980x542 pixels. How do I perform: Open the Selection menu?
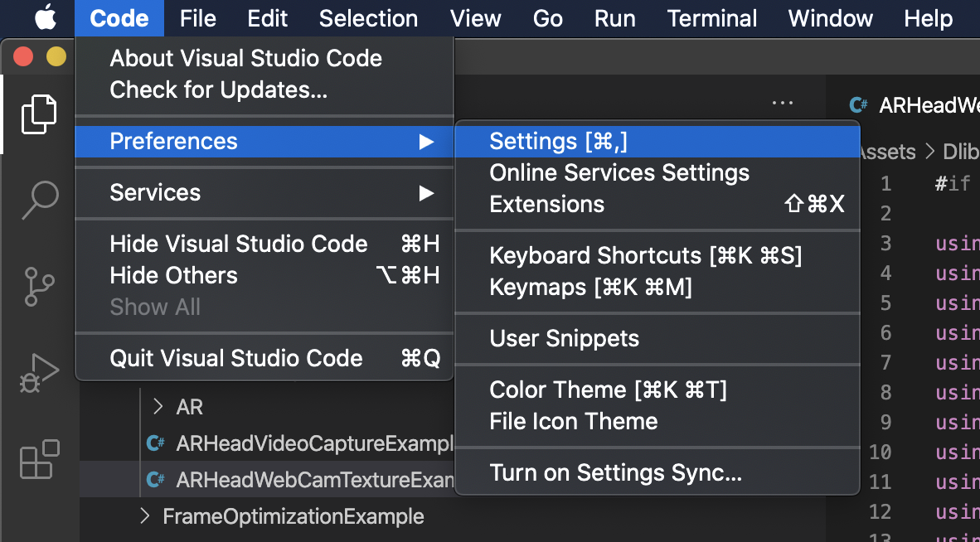(x=369, y=18)
